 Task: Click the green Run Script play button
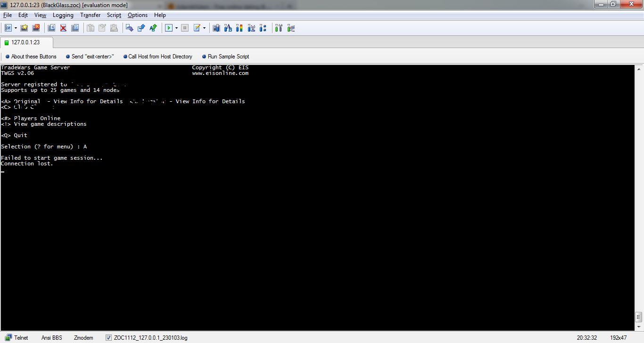168,28
